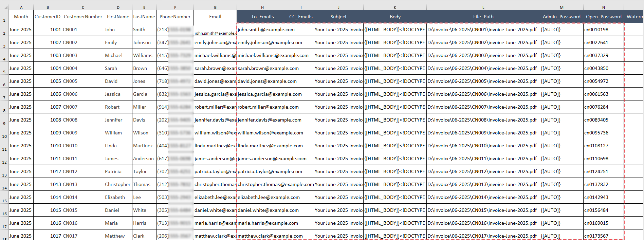The width and height of the screenshot is (644, 240).
Task: Click first name William
Action: pos(118,133)
